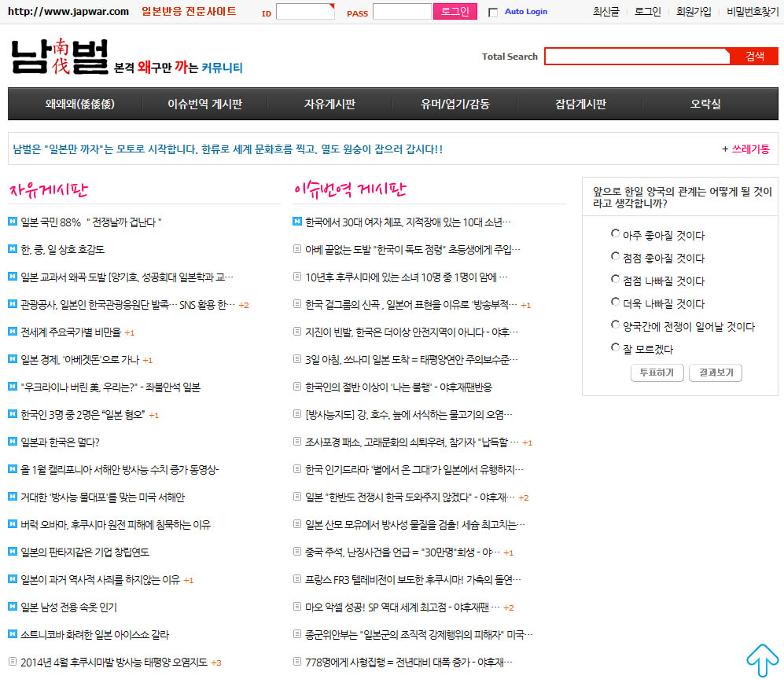
Task: Open the 자유게시판 menu tab
Action: (329, 104)
